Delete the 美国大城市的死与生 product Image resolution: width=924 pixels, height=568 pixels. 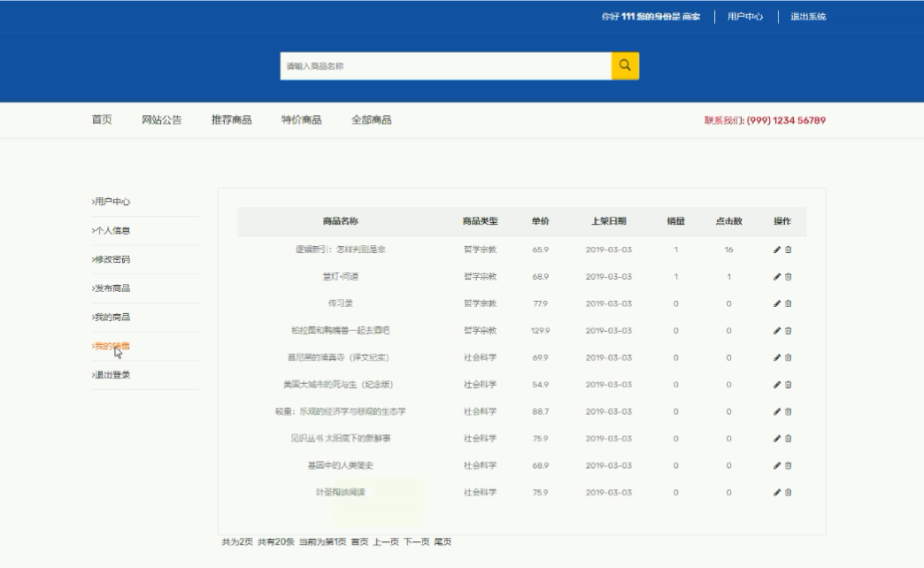(789, 385)
